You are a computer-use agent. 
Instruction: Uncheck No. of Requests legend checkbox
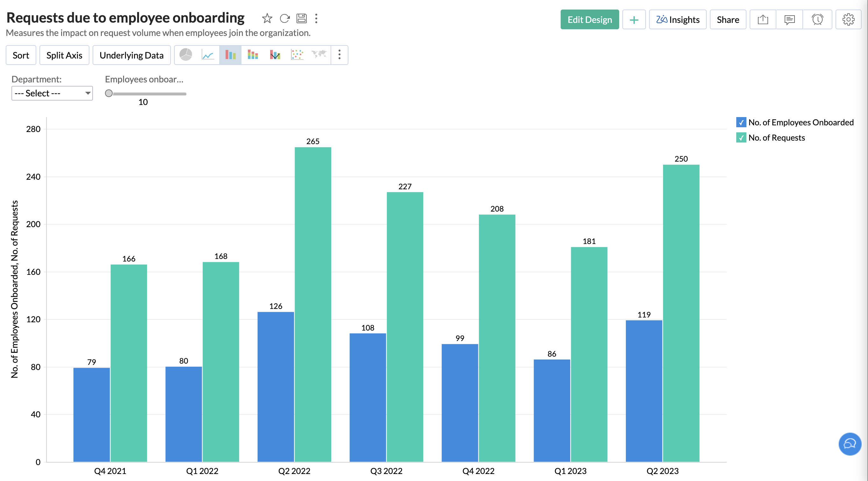(741, 138)
